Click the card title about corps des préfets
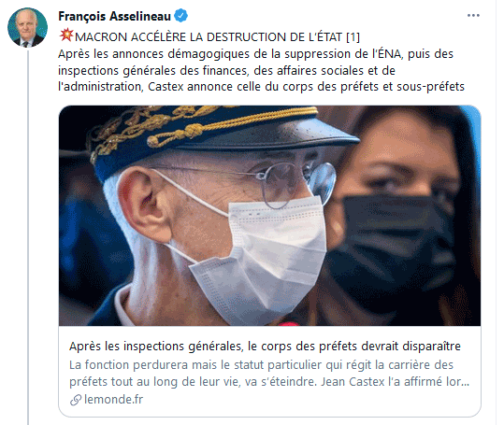The height and width of the screenshot is (425, 504). [265, 347]
